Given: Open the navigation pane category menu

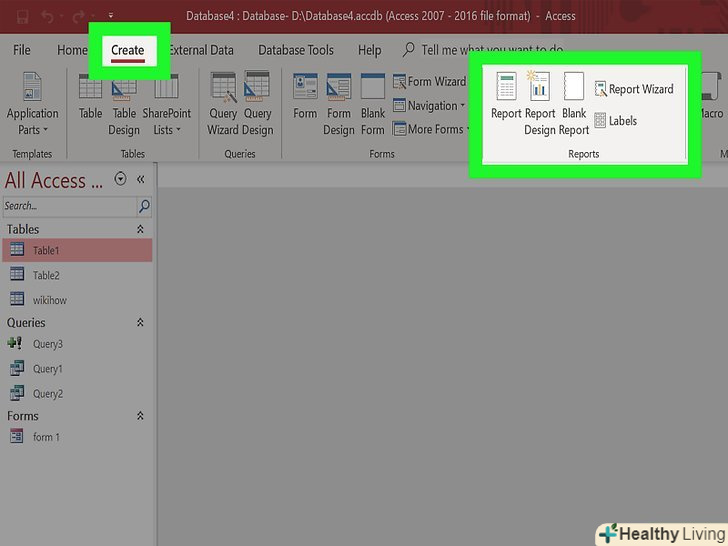Looking at the screenshot, I should point(120,179).
